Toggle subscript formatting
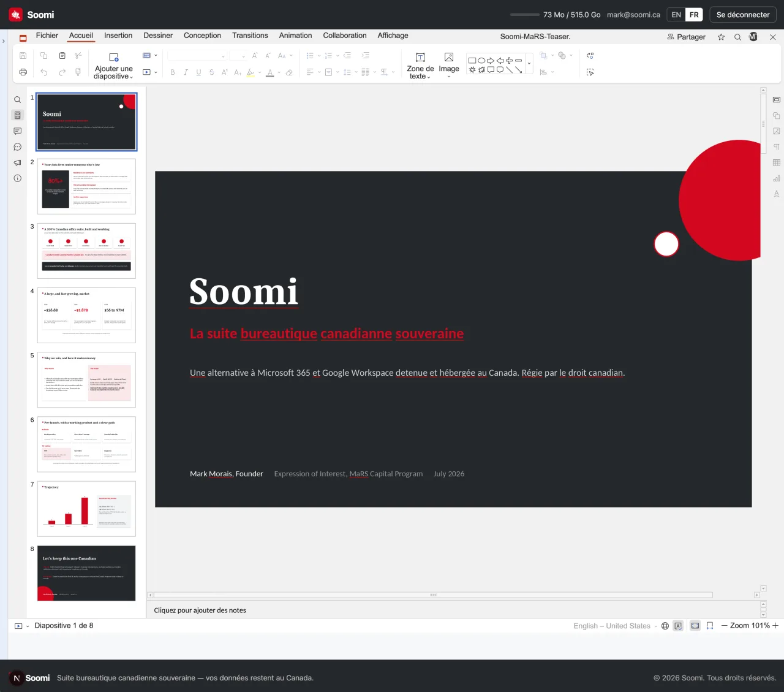784x692 pixels. point(238,72)
